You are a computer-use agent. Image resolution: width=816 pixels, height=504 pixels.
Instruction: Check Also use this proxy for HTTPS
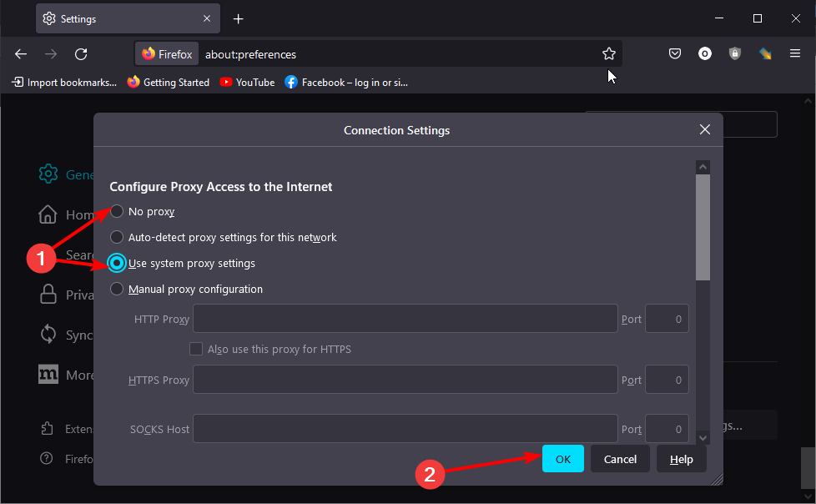pos(196,349)
